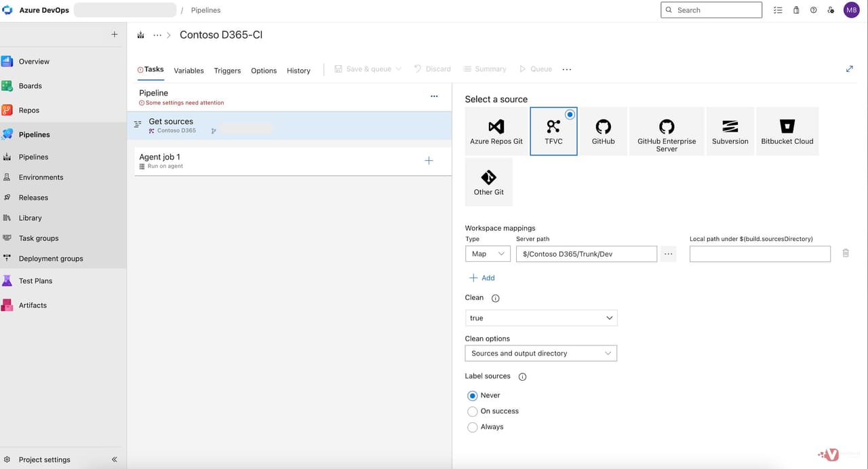Switch to the Triggers tab

coord(227,71)
